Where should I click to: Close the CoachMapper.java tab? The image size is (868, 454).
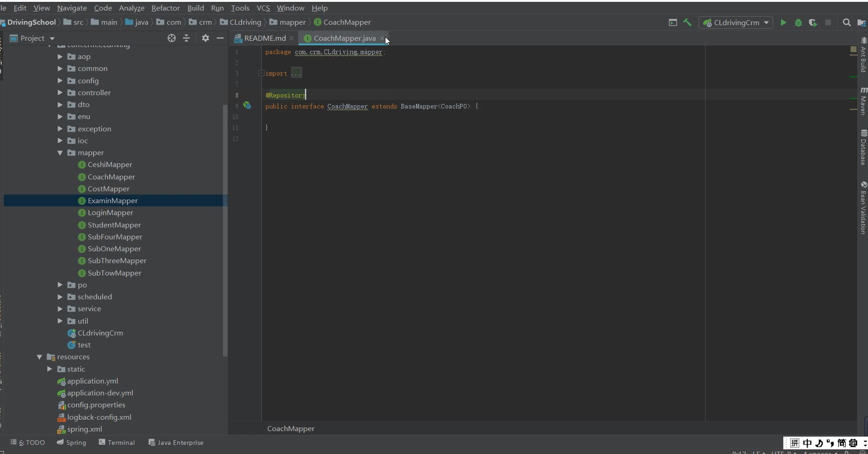(x=382, y=38)
